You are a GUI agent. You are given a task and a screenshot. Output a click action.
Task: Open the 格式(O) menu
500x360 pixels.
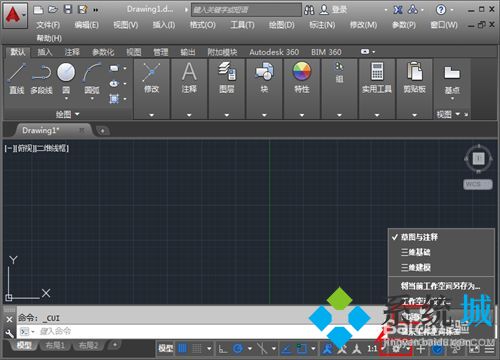click(x=203, y=25)
